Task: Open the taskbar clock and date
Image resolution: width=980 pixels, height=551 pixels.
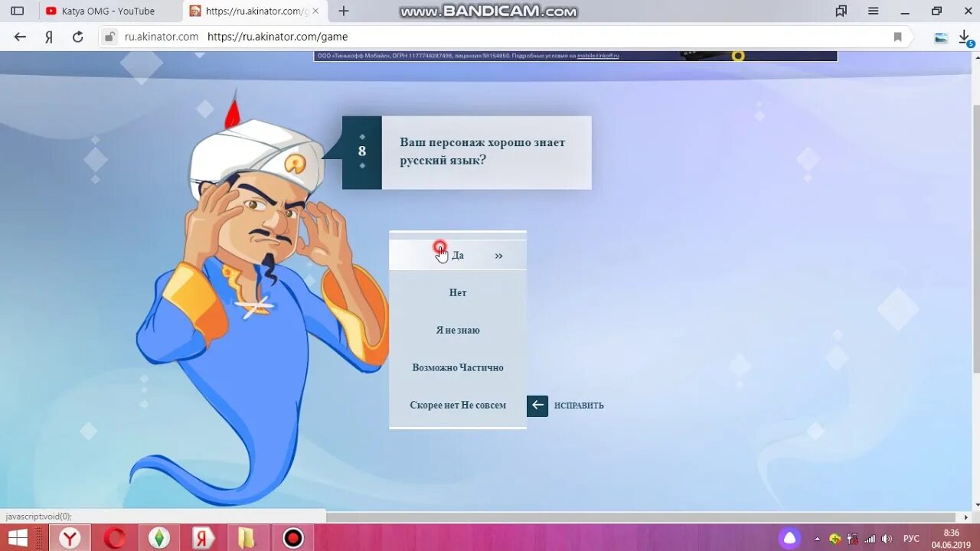Action: tap(951, 538)
